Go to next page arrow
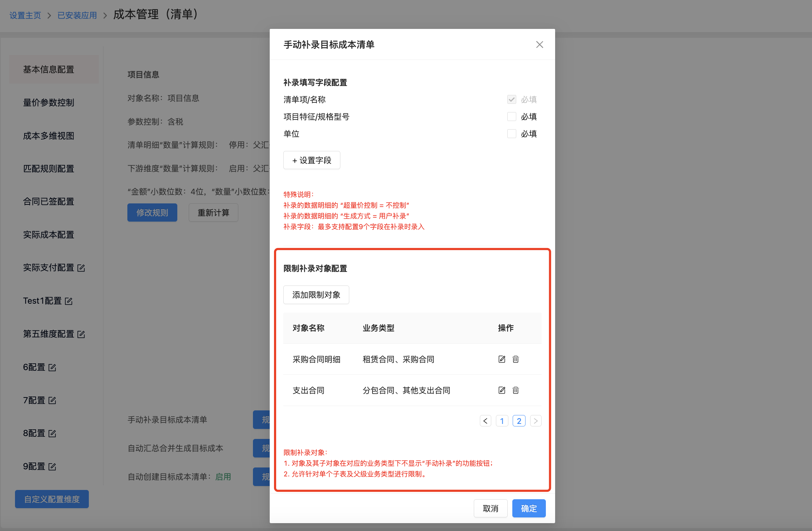This screenshot has height=531, width=812. pyautogui.click(x=536, y=421)
